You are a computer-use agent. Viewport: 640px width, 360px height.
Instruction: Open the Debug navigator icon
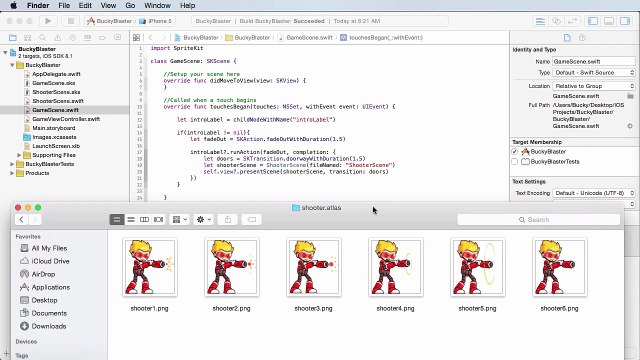(x=87, y=38)
